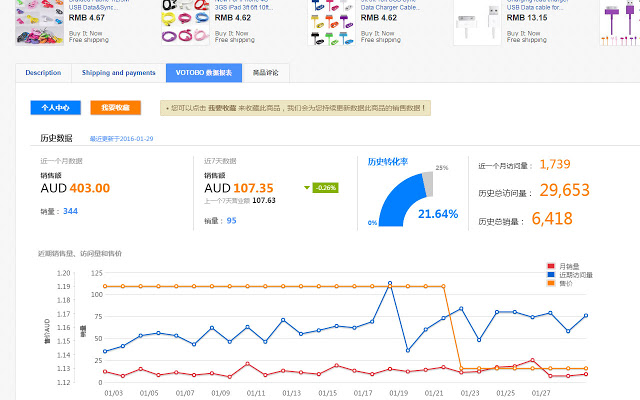
Task: Click the blue peak point near 01/19
Action: tap(389, 283)
